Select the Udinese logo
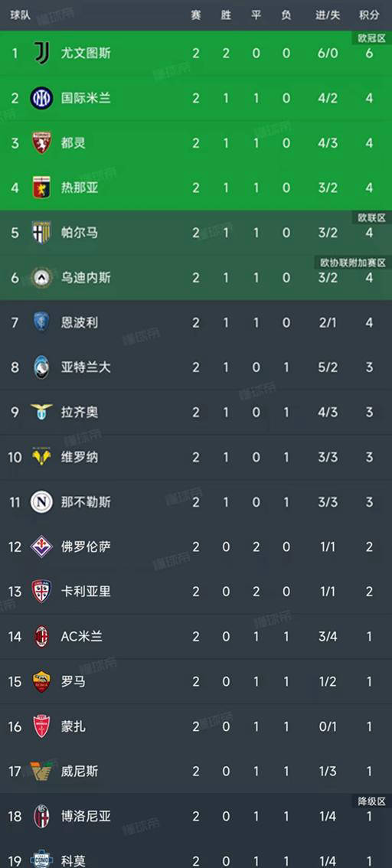 point(42,277)
